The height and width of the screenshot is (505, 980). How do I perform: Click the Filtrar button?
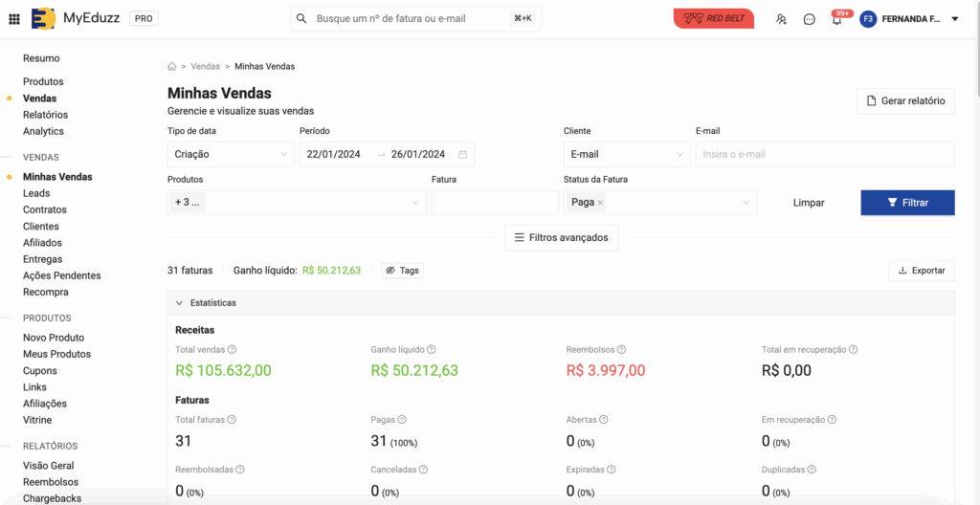coord(907,203)
